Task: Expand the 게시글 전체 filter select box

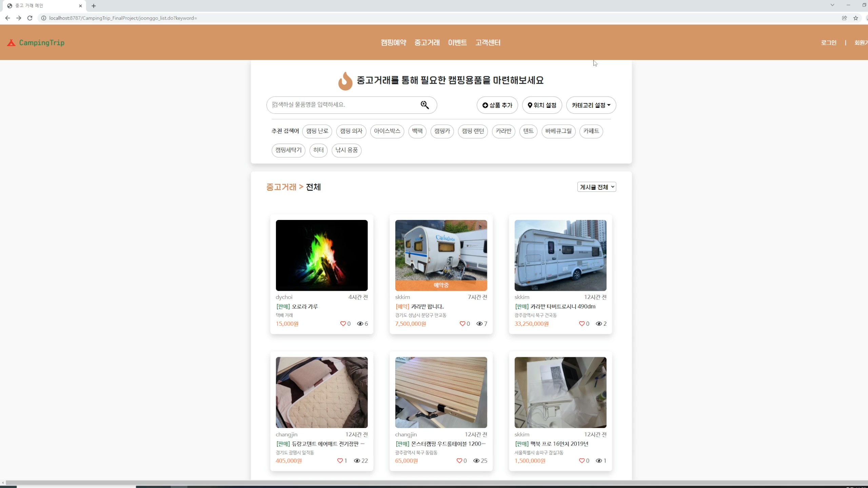Action: [x=596, y=187]
